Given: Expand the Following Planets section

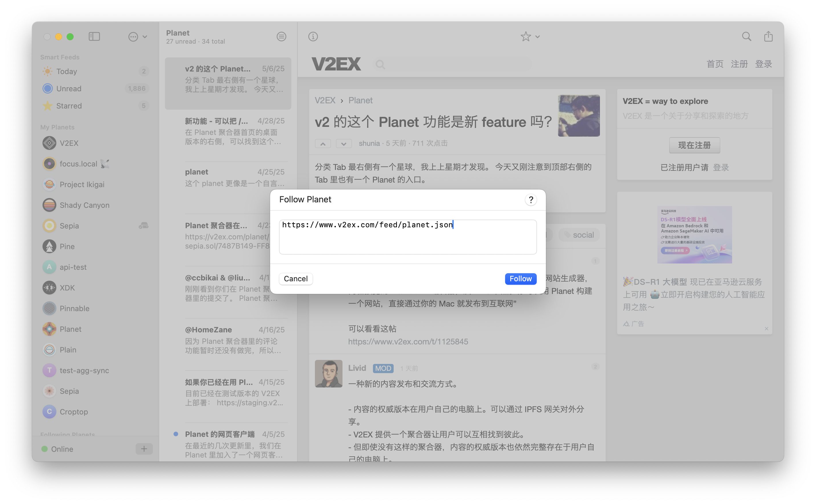Looking at the screenshot, I should click(x=68, y=434).
